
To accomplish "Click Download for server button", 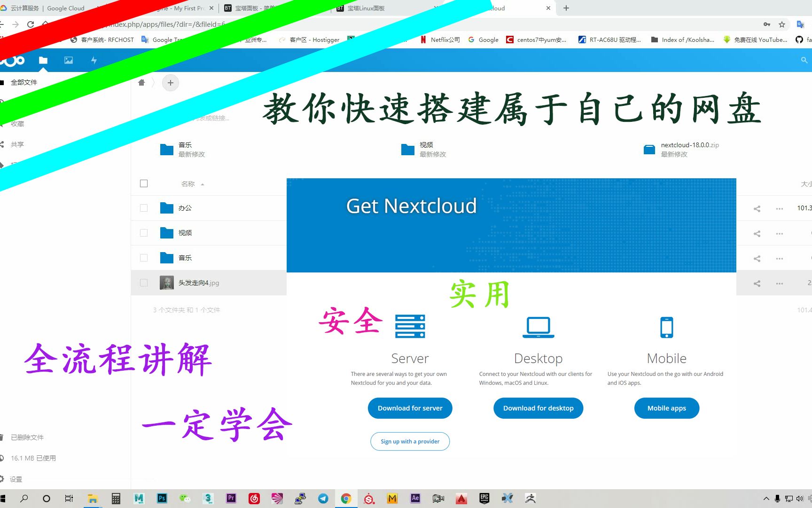I will [x=410, y=408].
